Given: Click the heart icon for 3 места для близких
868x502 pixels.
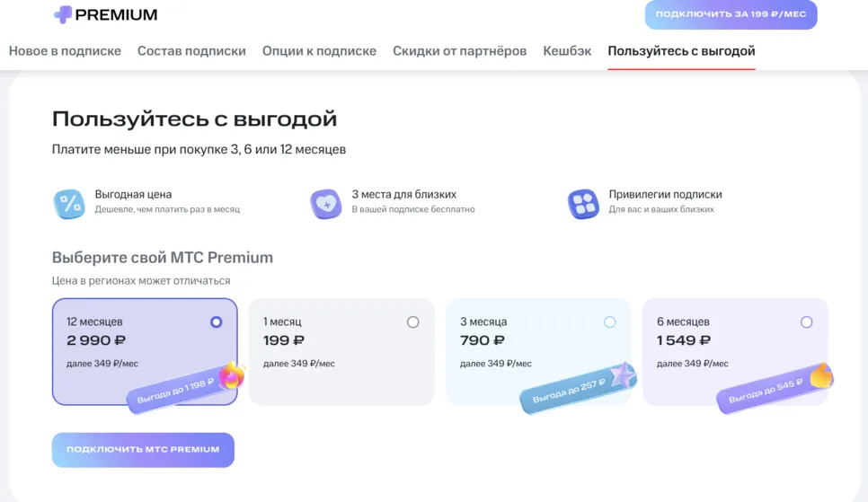Looking at the screenshot, I should click(325, 204).
